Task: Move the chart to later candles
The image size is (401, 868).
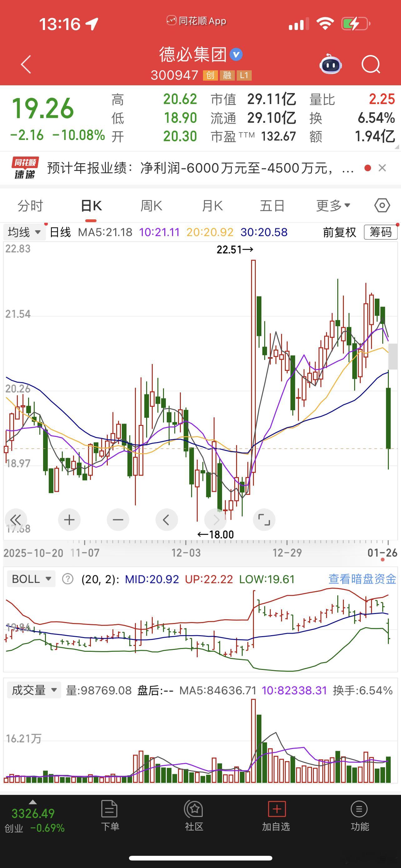Action: [x=215, y=520]
